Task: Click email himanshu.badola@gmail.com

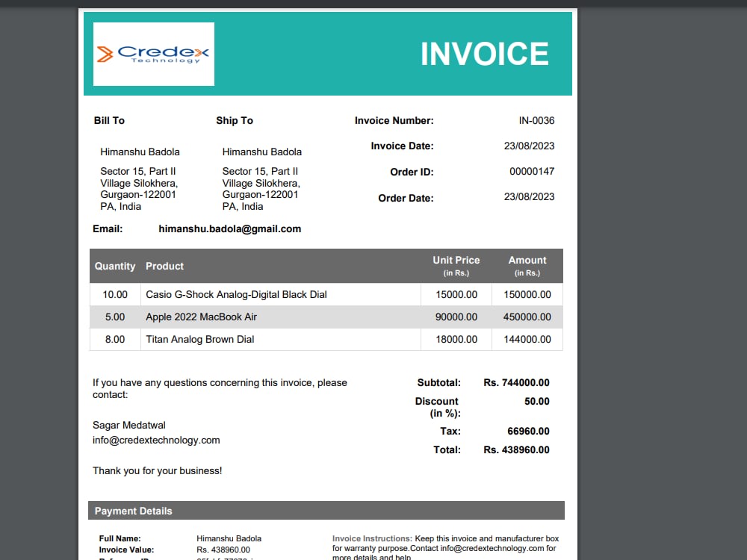Action: point(229,229)
